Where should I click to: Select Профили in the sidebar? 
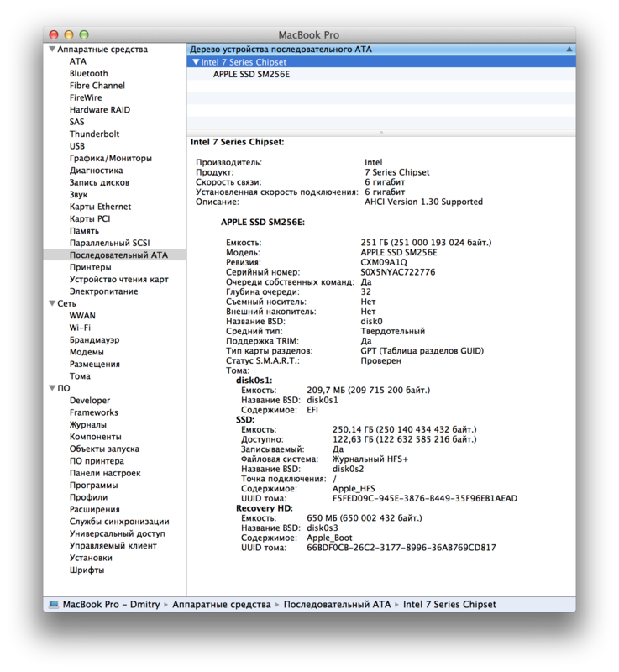click(89, 497)
